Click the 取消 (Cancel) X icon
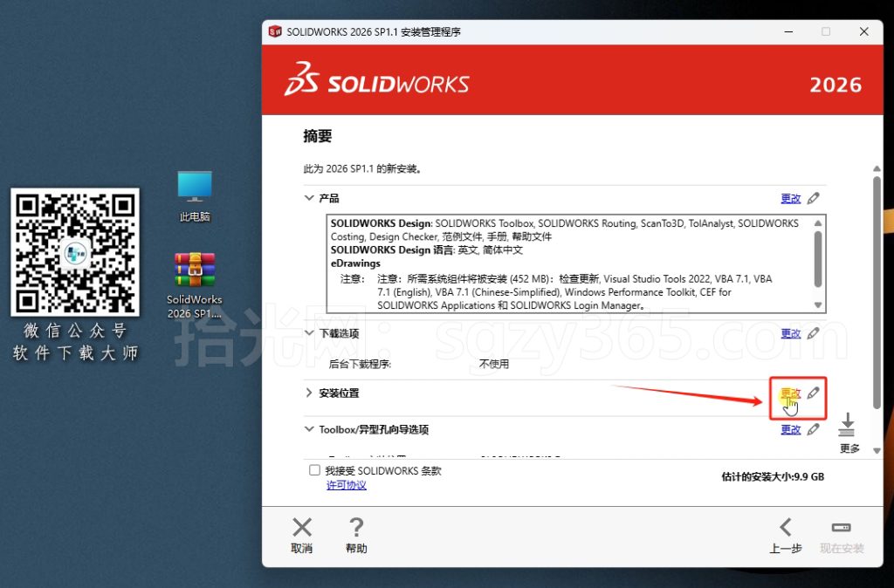This screenshot has height=588, width=894. pos(301,529)
